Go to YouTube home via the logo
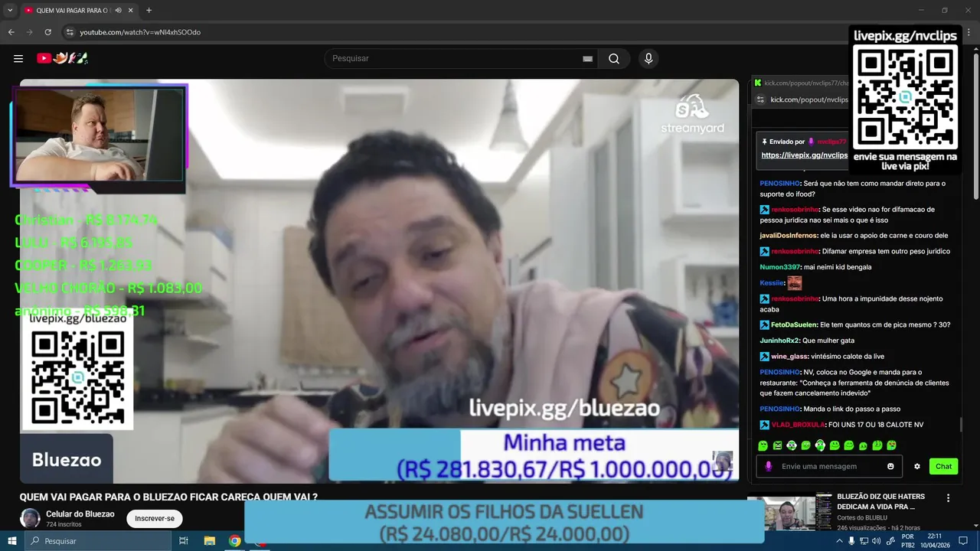 click(63, 58)
